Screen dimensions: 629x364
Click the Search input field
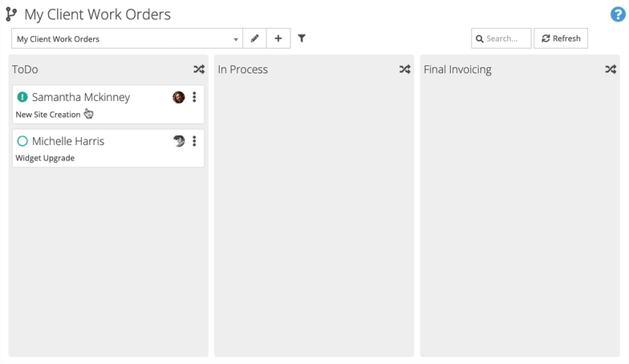coord(501,38)
